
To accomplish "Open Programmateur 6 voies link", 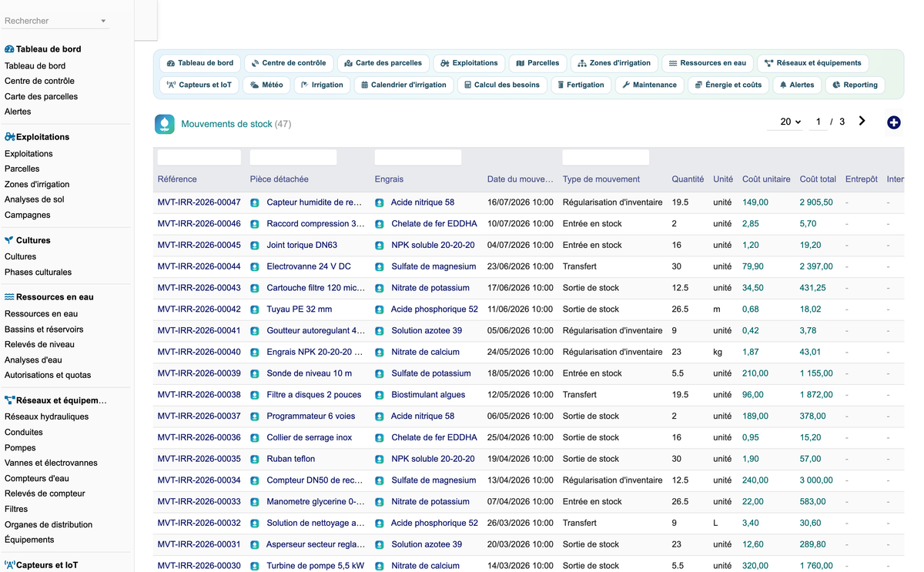I will 311,416.
